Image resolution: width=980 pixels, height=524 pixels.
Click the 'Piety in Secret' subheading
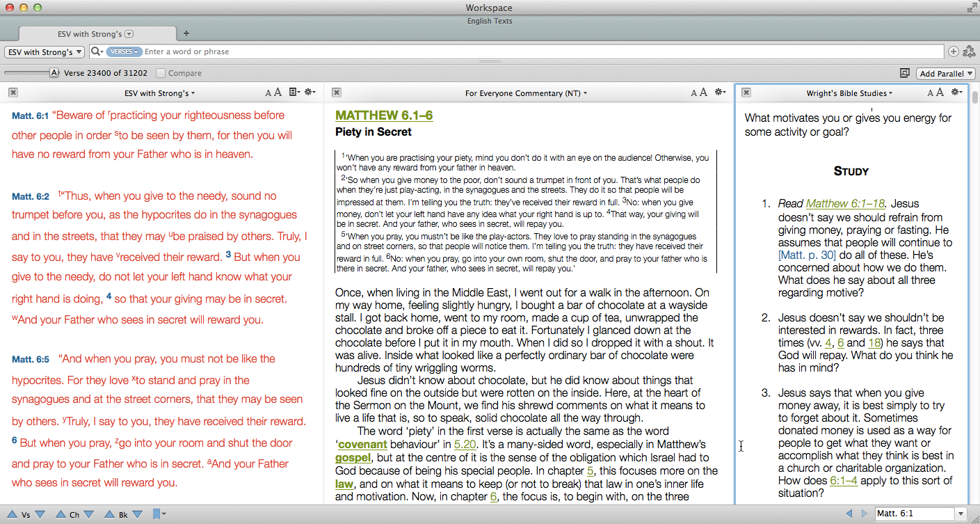point(373,132)
